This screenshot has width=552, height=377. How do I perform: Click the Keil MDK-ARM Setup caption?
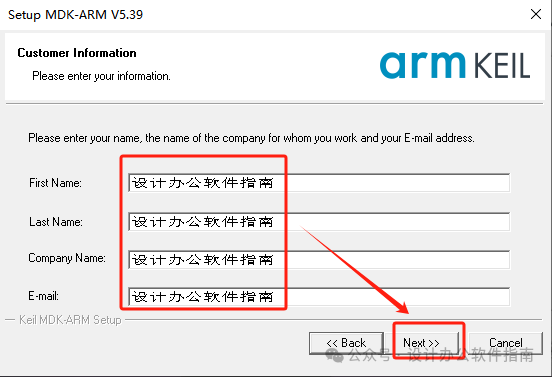[70, 320]
